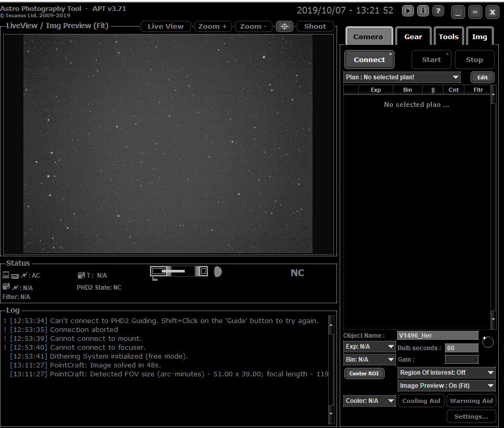The width and height of the screenshot is (504, 428).
Task: Click the moon phase icon in Status
Action: (x=218, y=271)
